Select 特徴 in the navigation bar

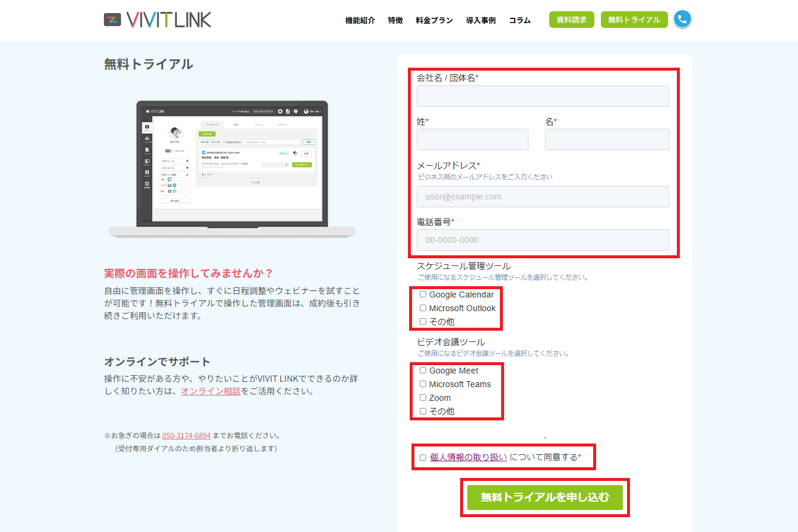[395, 20]
